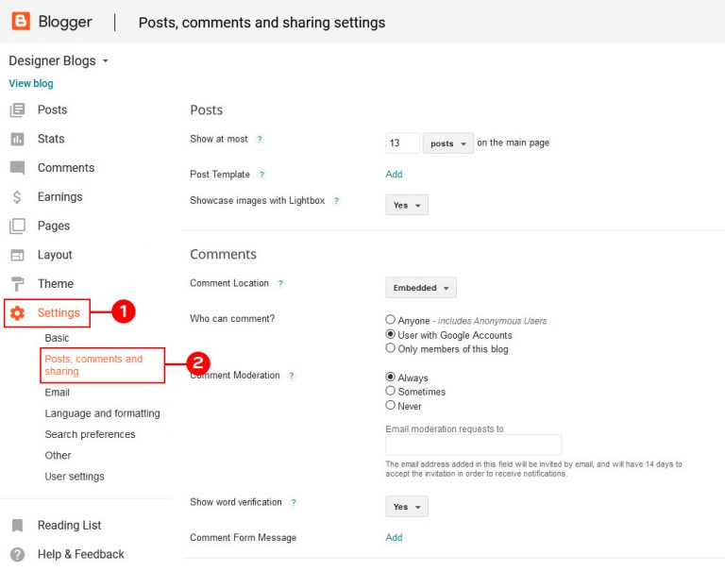Open Layout using its grid icon
Viewport: 725px width, 588px height.
(x=17, y=255)
